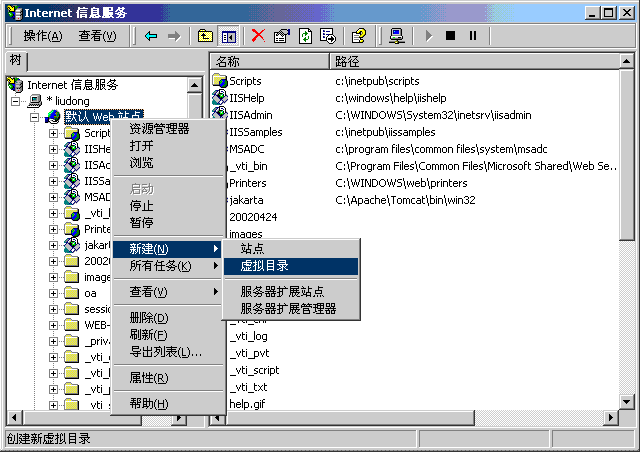Sort by the 路径 column header
This screenshot has height=452, width=640.
click(474, 62)
